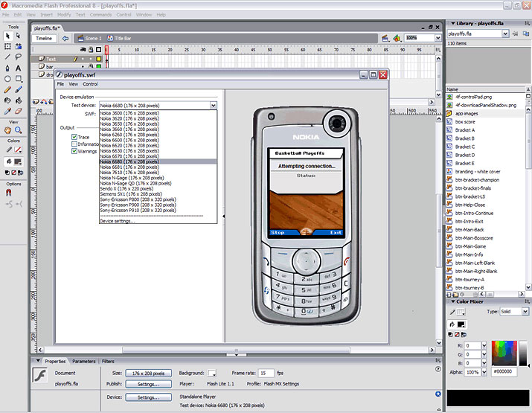Select the Oval tool
Screen dimensions: 532x413
click(x=7, y=78)
